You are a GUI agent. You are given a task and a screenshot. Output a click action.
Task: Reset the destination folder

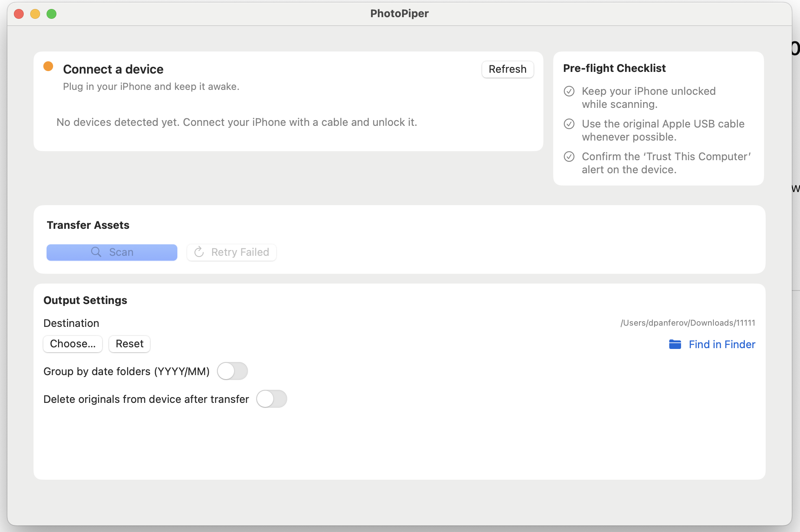(x=129, y=344)
